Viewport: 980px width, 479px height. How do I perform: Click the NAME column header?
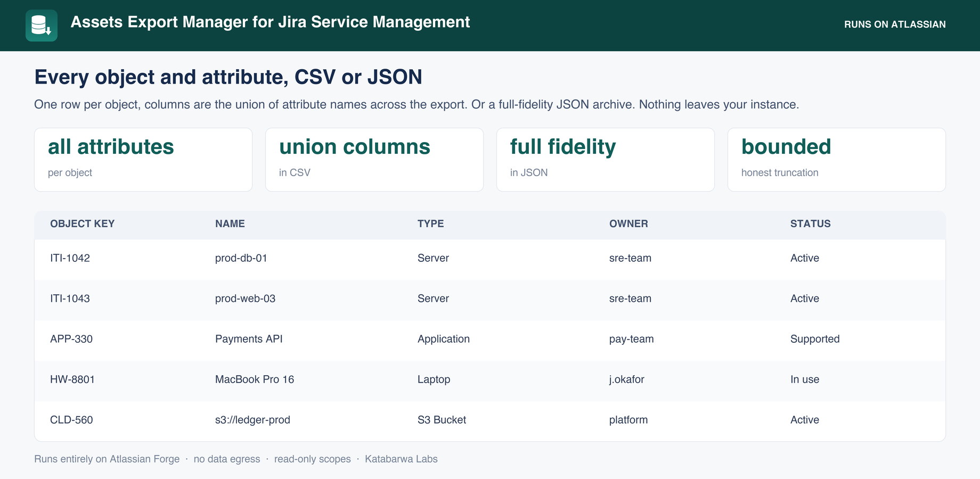coord(230,224)
